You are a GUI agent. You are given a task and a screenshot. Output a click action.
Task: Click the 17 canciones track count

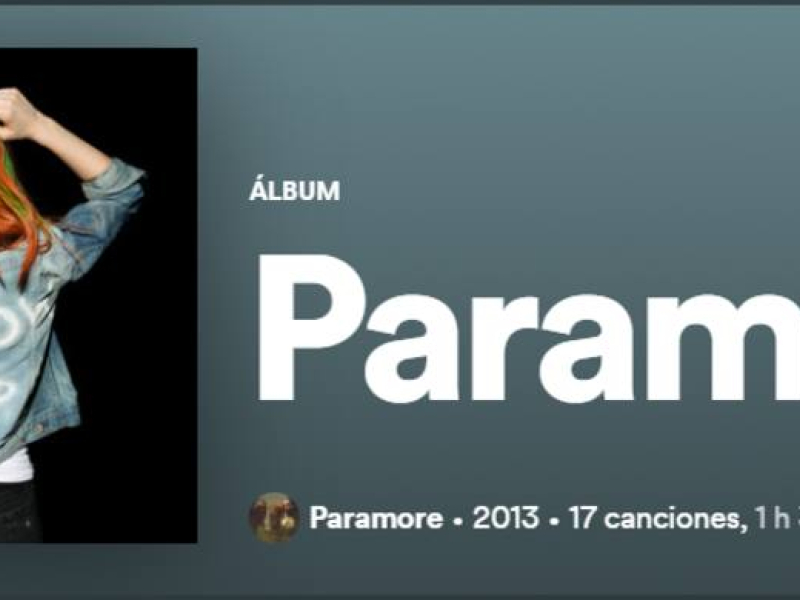click(655, 518)
